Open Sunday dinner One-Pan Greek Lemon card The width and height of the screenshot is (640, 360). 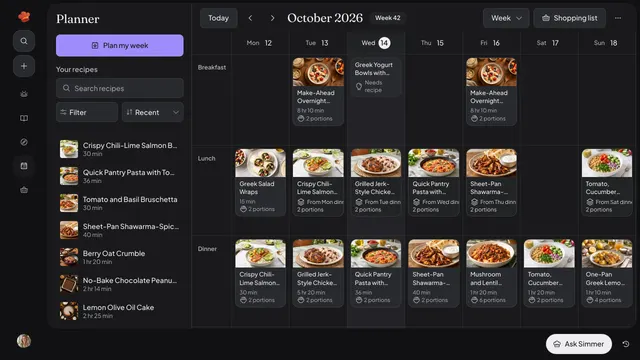click(607, 273)
